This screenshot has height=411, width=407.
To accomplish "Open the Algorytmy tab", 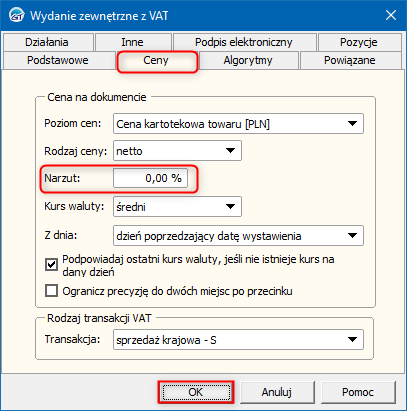I will pos(248,60).
